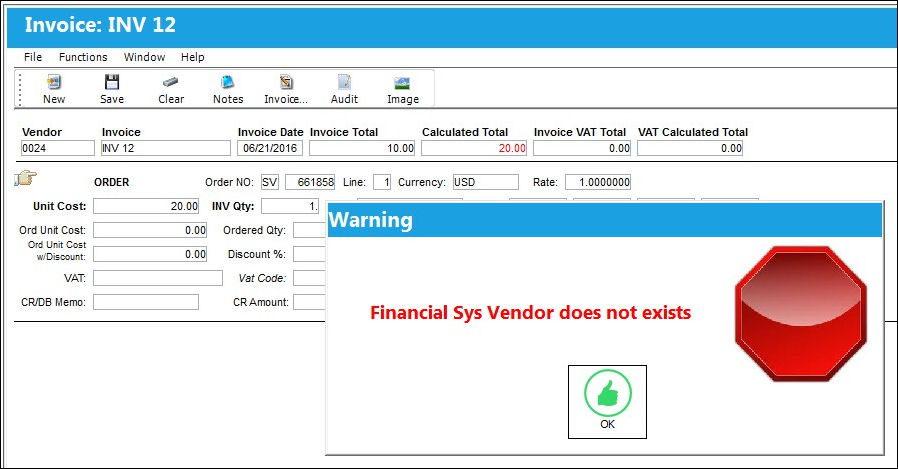Click the CR Amount field
The height and width of the screenshot is (469, 898).
pos(309,302)
